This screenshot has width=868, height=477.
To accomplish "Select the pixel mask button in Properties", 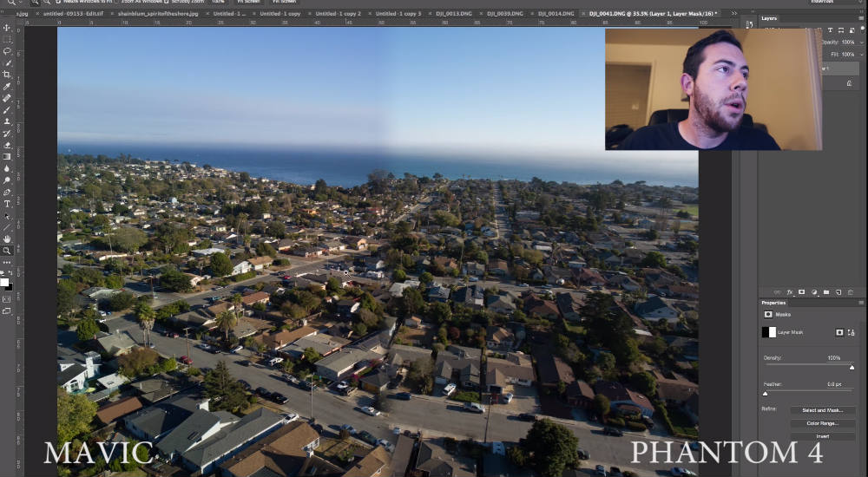I will [839, 332].
